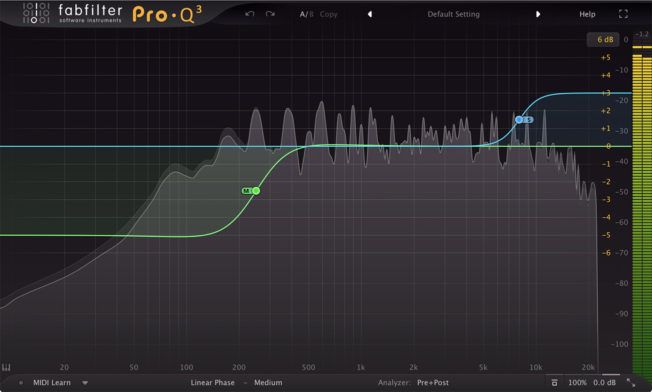
Task: Click the Copy button next to A/B
Action: [x=328, y=14]
